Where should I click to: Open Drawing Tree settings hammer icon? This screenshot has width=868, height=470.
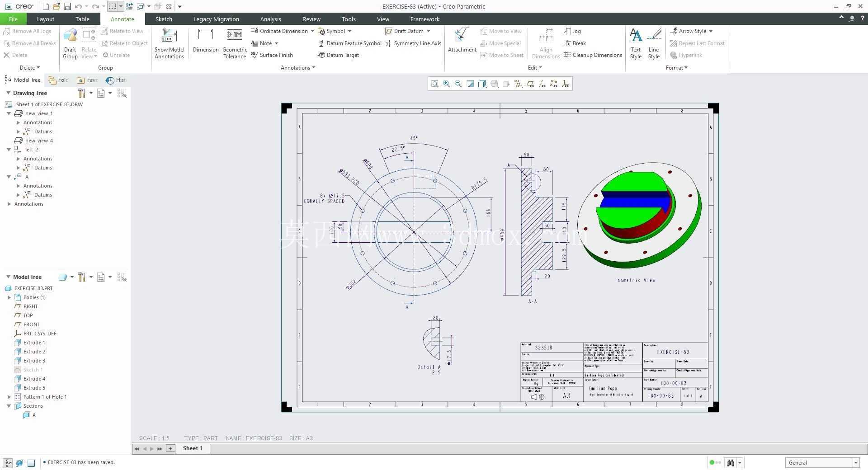pyautogui.click(x=81, y=93)
